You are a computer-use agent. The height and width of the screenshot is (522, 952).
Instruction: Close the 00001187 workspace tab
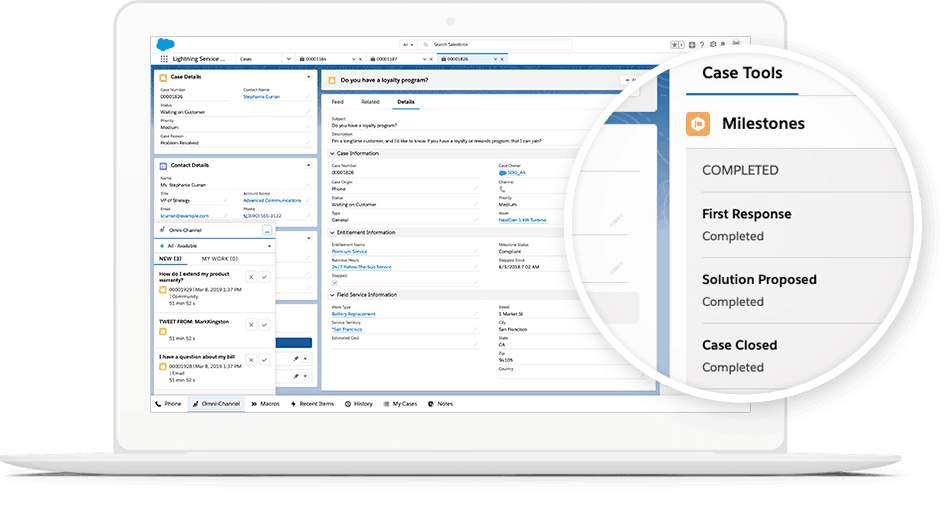pyautogui.click(x=431, y=59)
